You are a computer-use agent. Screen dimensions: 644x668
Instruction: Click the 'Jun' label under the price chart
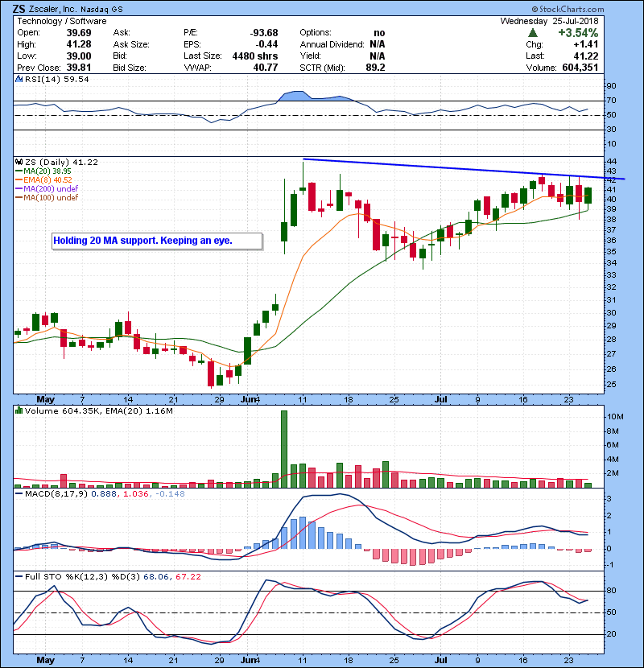[249, 400]
